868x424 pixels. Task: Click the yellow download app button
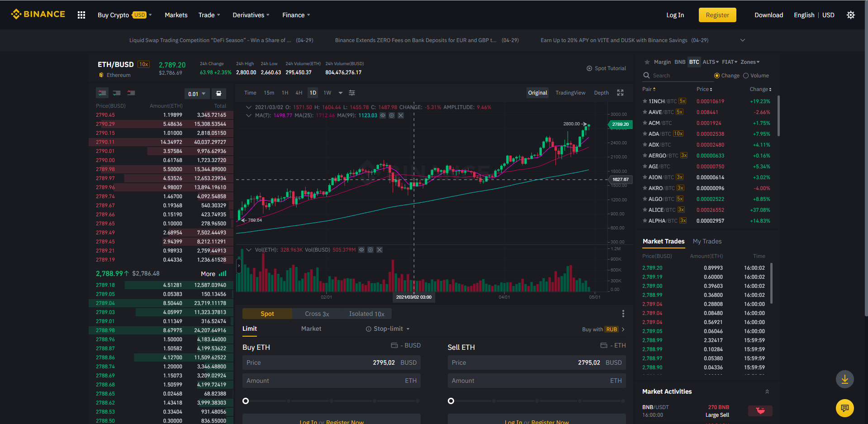pyautogui.click(x=845, y=379)
